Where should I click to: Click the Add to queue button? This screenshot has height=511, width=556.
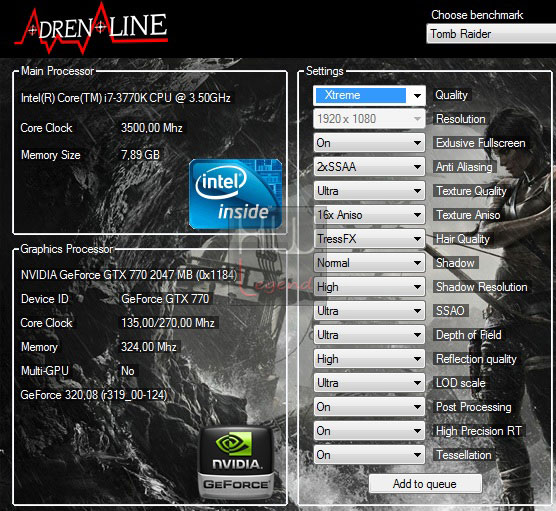[425, 484]
